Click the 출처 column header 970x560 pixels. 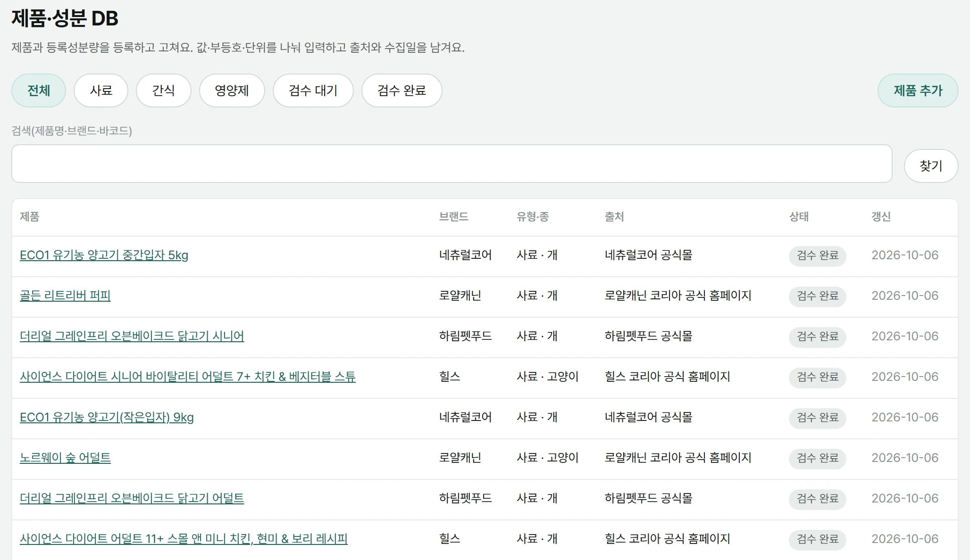[614, 217]
